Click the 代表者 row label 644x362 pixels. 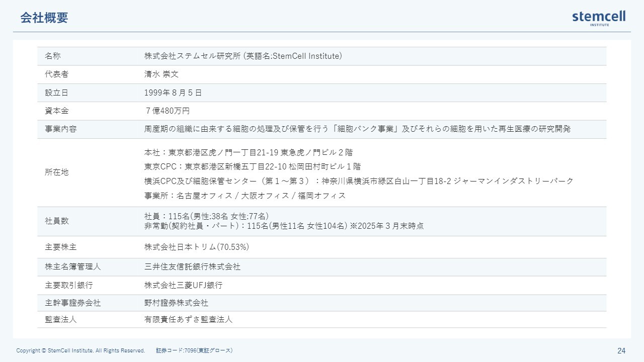pyautogui.click(x=57, y=74)
